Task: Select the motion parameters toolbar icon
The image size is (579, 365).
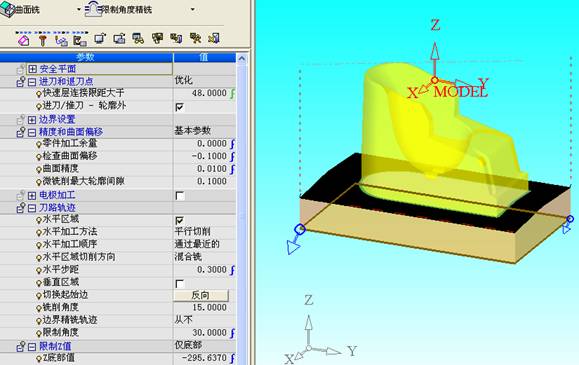Action: [61, 40]
